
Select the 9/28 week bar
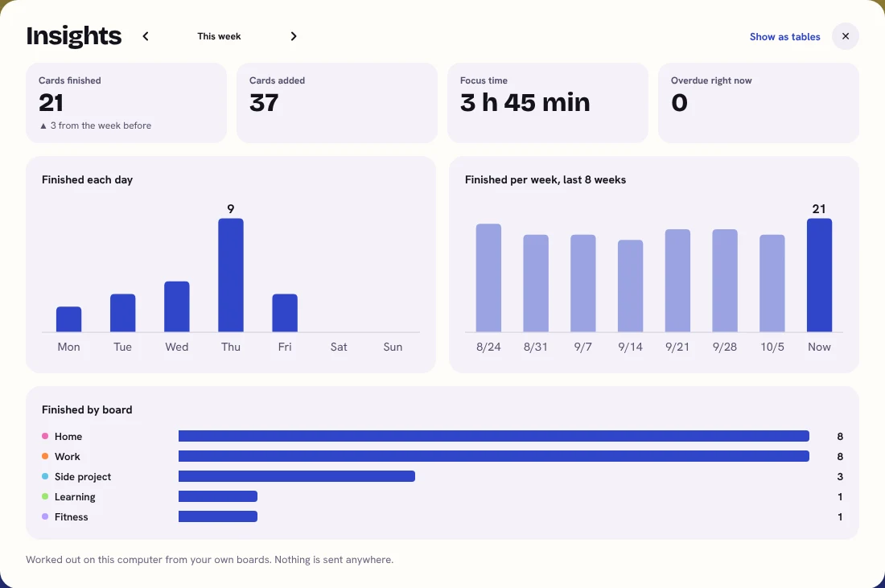pyautogui.click(x=725, y=281)
